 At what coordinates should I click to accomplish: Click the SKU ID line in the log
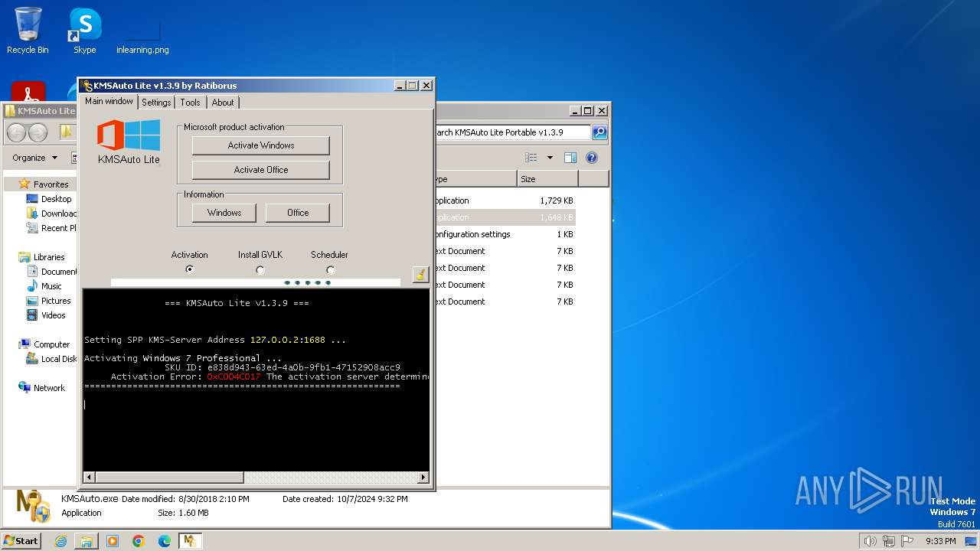(x=283, y=367)
